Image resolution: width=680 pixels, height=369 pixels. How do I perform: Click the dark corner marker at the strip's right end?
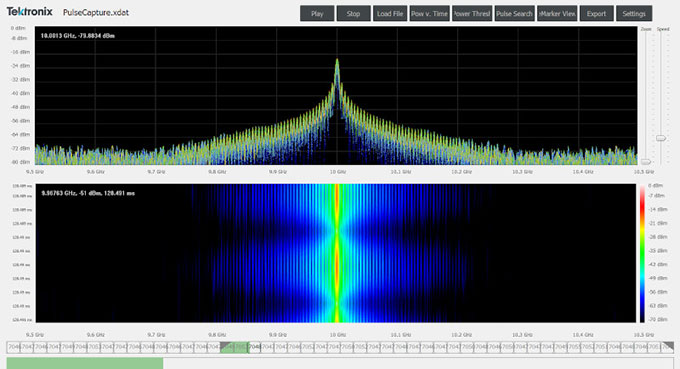point(668,346)
